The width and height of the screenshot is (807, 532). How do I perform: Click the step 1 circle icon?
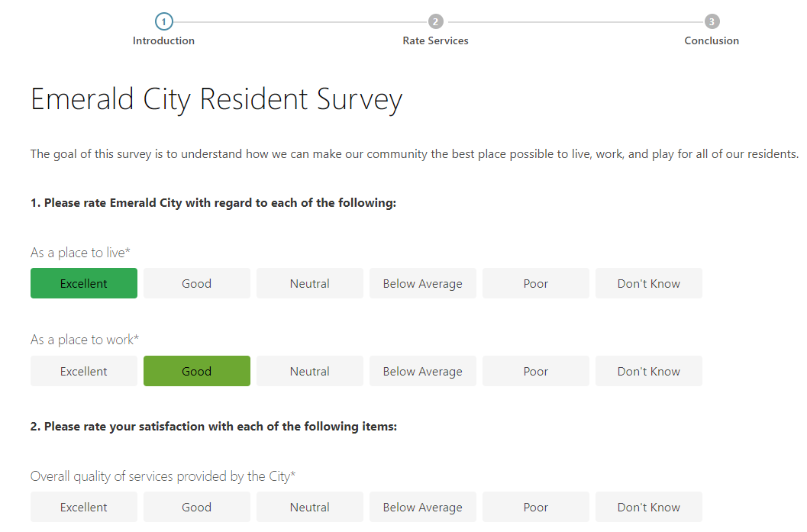163,21
